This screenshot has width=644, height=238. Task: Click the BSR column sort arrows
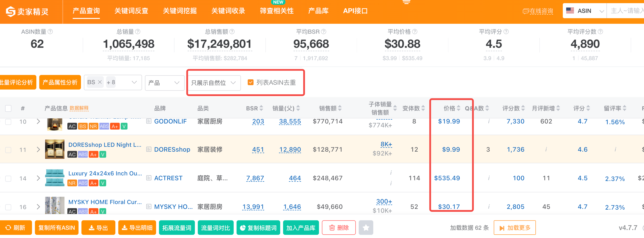[x=261, y=108]
